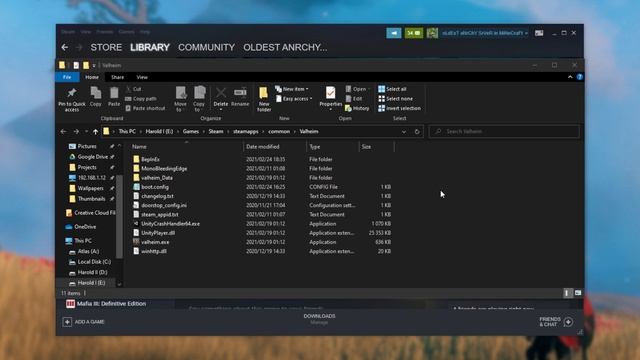The image size is (640, 360).
Task: Open Easy access dropdown
Action: tap(294, 99)
